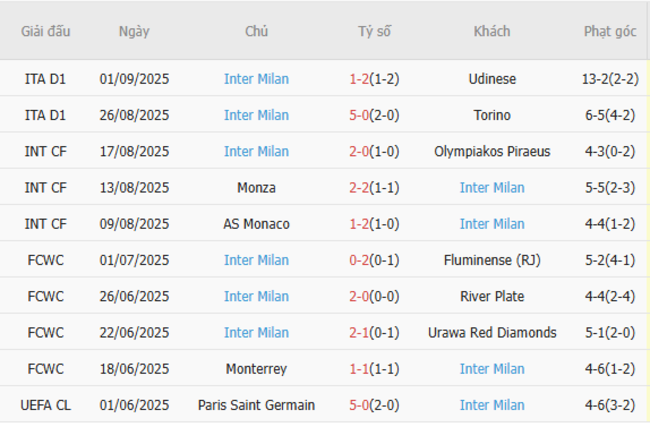Open River Plate team link

pyautogui.click(x=492, y=296)
